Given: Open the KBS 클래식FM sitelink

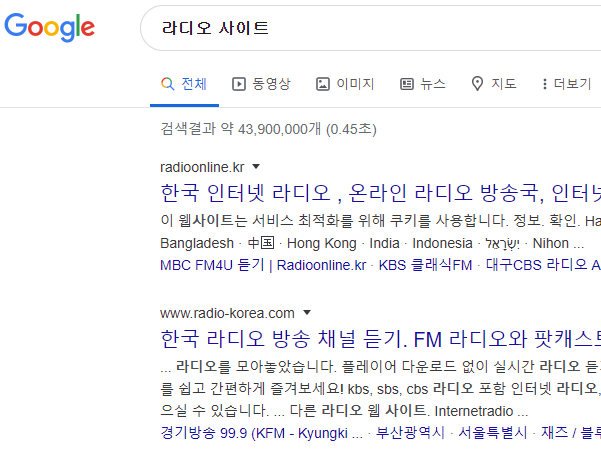Looking at the screenshot, I should tap(425, 265).
